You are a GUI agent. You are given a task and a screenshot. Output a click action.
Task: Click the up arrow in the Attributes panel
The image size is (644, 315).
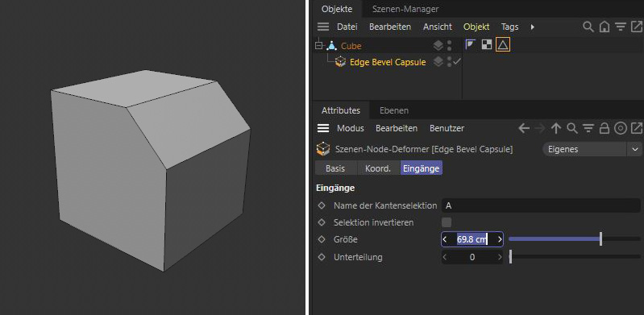click(556, 129)
